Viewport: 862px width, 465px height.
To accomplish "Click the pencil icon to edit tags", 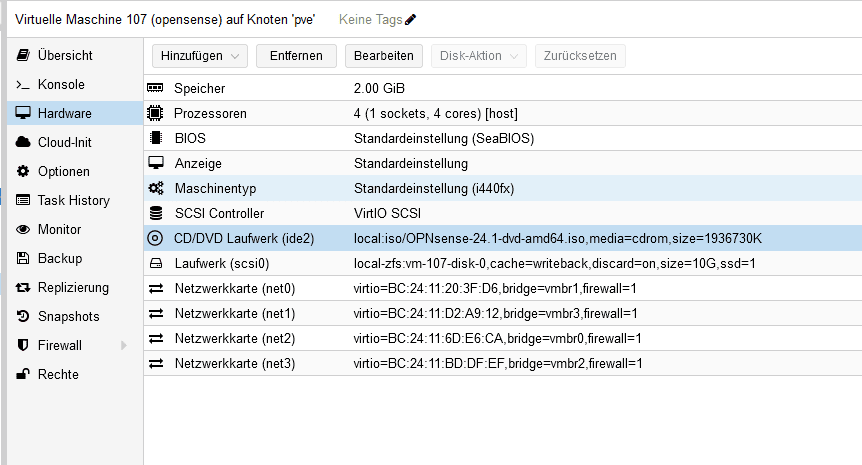I will [410, 19].
